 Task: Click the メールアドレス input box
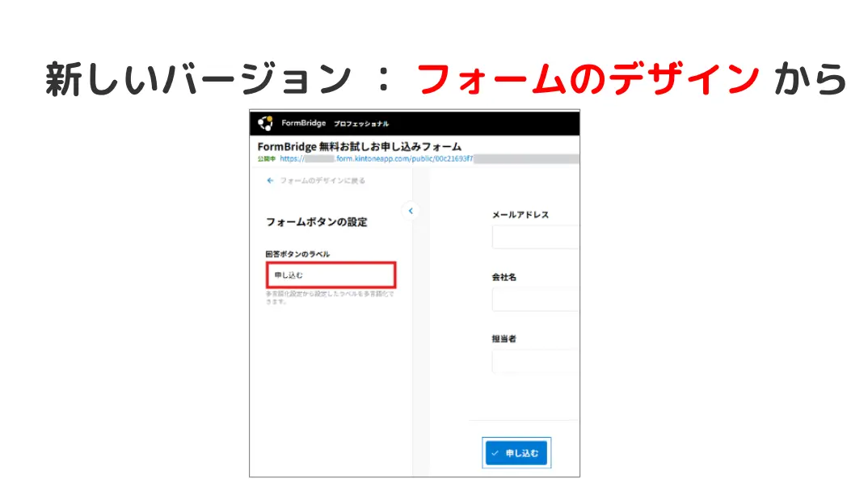click(x=535, y=237)
